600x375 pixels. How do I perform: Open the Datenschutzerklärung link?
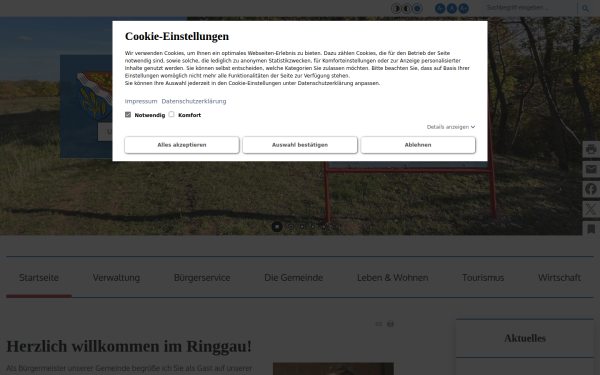click(x=194, y=101)
